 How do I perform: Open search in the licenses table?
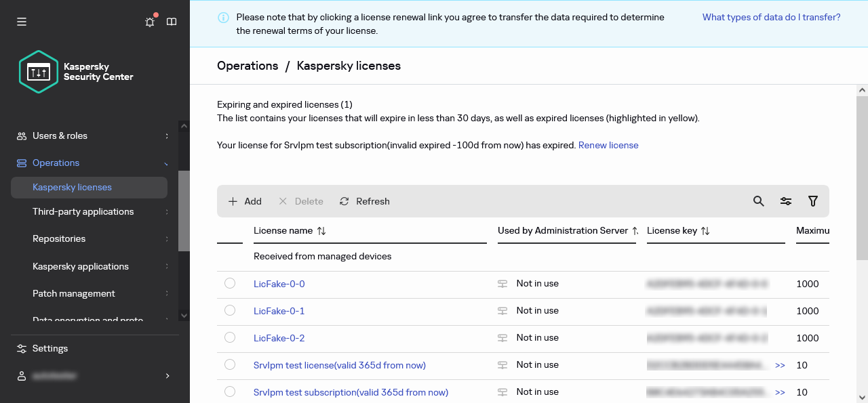(x=759, y=201)
